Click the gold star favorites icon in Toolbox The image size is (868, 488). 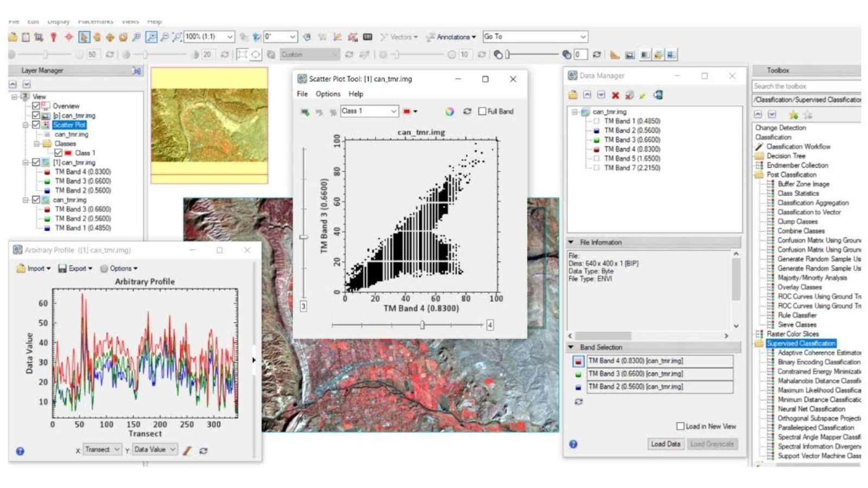pos(794,115)
